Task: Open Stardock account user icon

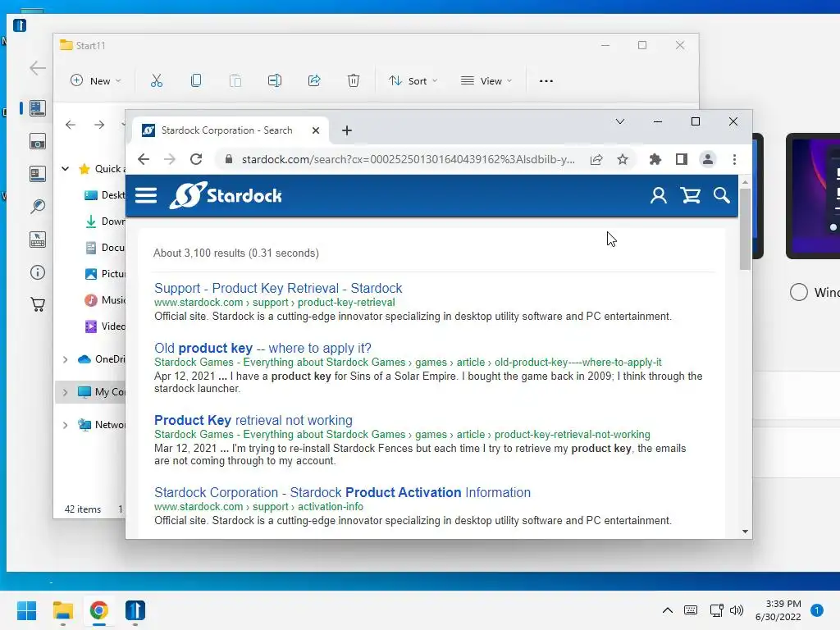Action: (659, 195)
